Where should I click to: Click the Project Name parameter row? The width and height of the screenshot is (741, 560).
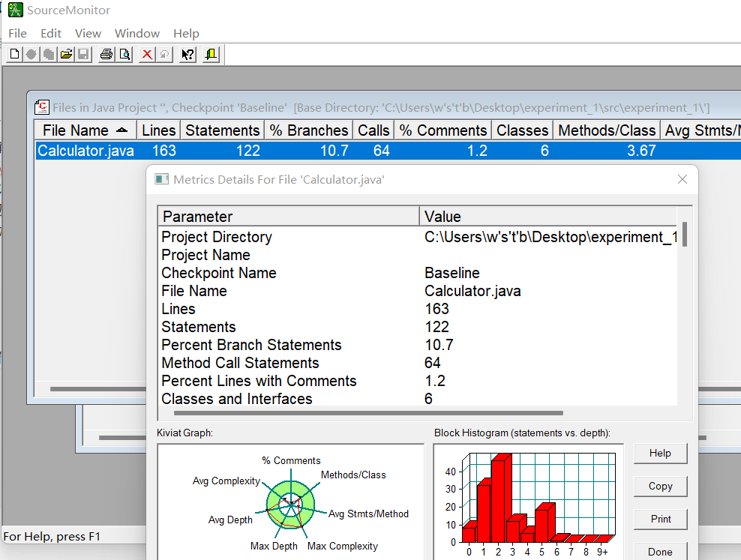[418, 255]
